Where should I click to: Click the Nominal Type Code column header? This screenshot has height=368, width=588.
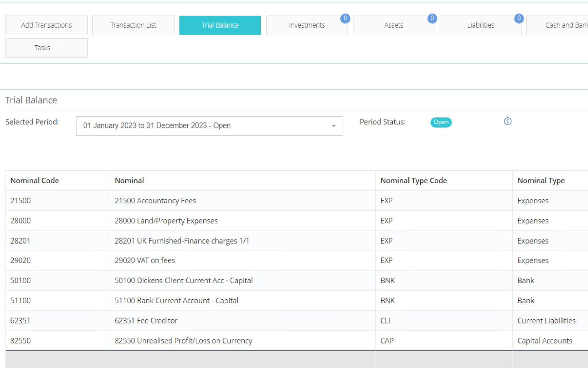coord(413,180)
